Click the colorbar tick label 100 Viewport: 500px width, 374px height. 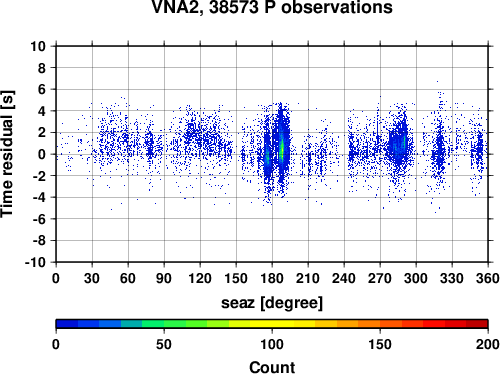click(x=272, y=344)
